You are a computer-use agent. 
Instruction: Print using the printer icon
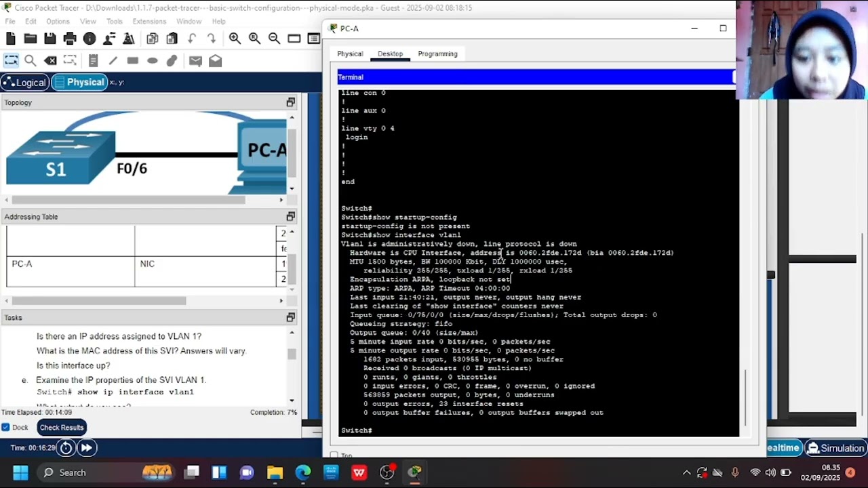click(70, 39)
